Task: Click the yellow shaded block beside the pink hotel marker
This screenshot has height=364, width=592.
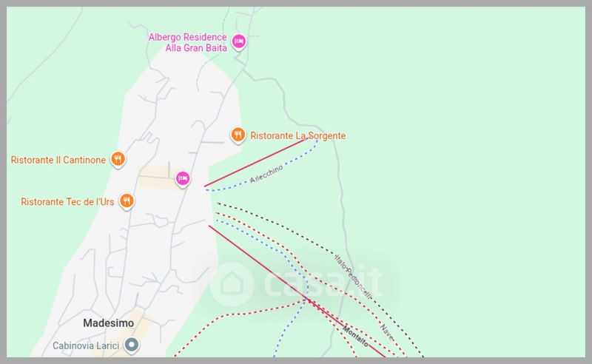Action: [157, 178]
